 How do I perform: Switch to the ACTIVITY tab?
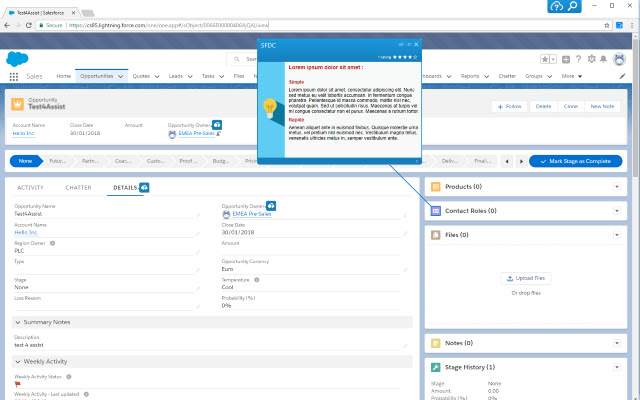(30, 188)
